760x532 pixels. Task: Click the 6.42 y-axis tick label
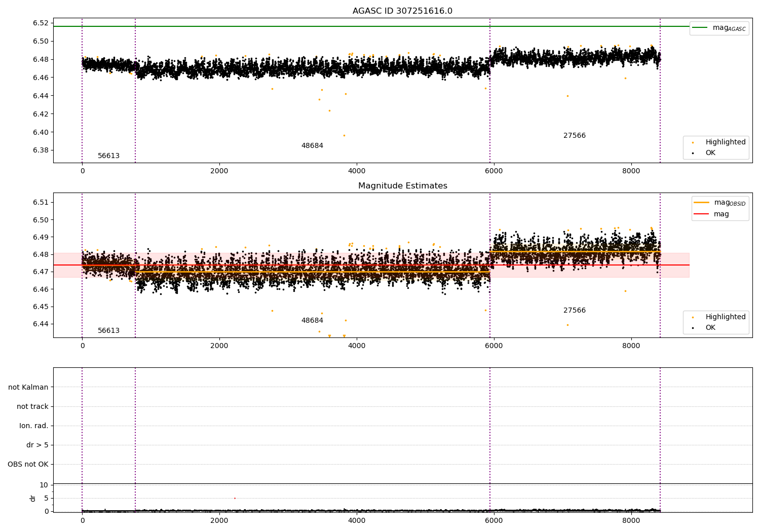click(40, 114)
